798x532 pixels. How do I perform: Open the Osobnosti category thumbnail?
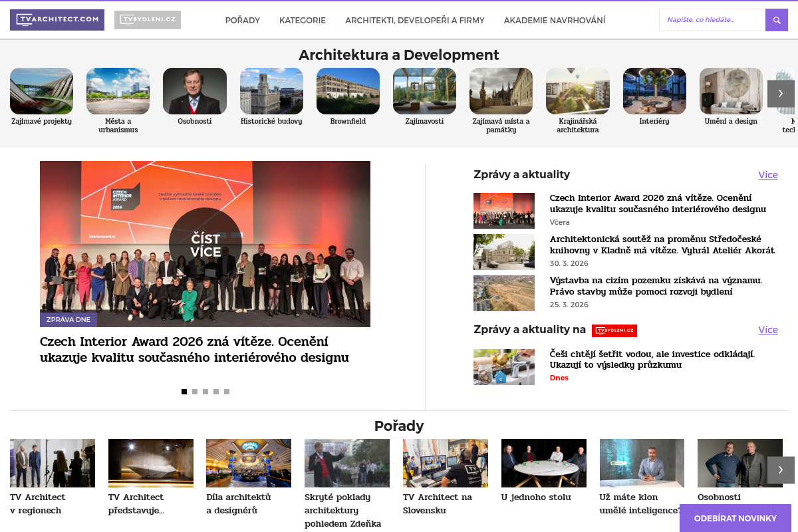(x=194, y=90)
